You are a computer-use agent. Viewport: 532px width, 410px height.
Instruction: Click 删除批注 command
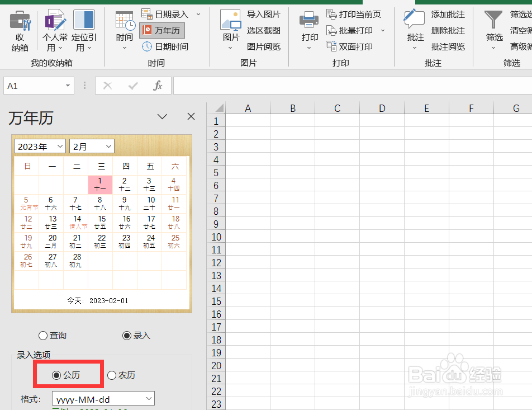448,31
